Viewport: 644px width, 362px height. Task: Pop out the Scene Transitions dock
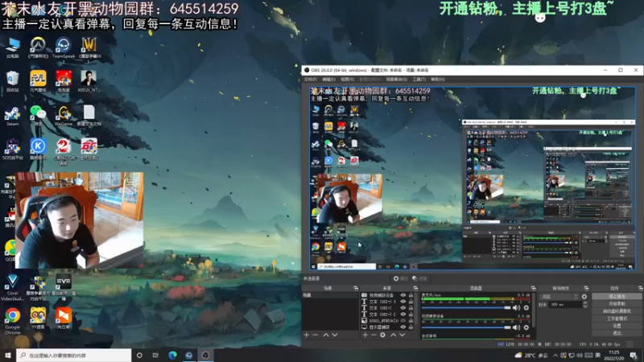(x=586, y=289)
